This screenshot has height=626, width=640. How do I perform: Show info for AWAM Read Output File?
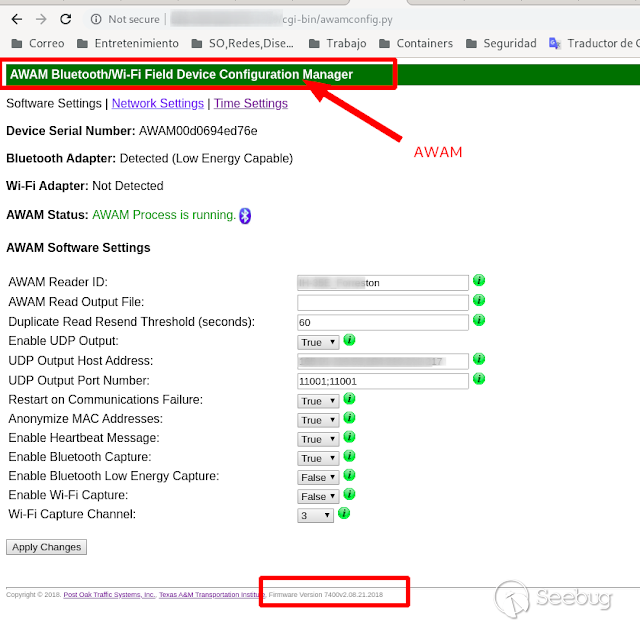click(479, 300)
